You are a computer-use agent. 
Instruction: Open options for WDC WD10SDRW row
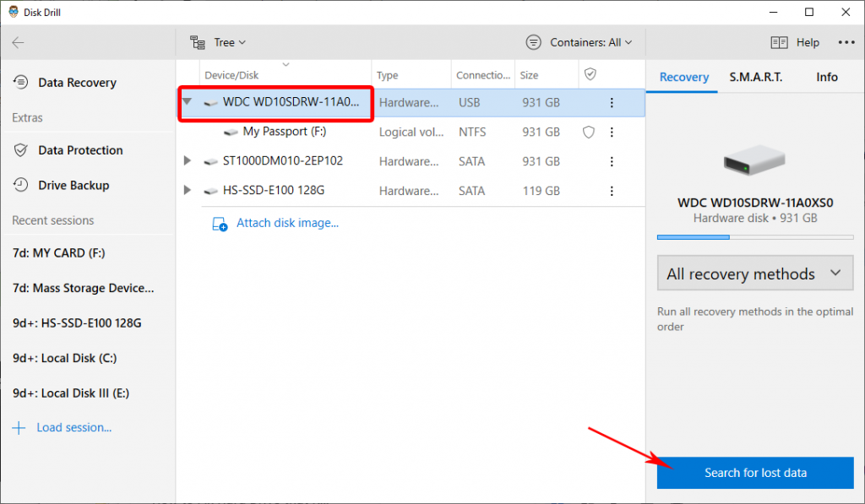click(612, 103)
